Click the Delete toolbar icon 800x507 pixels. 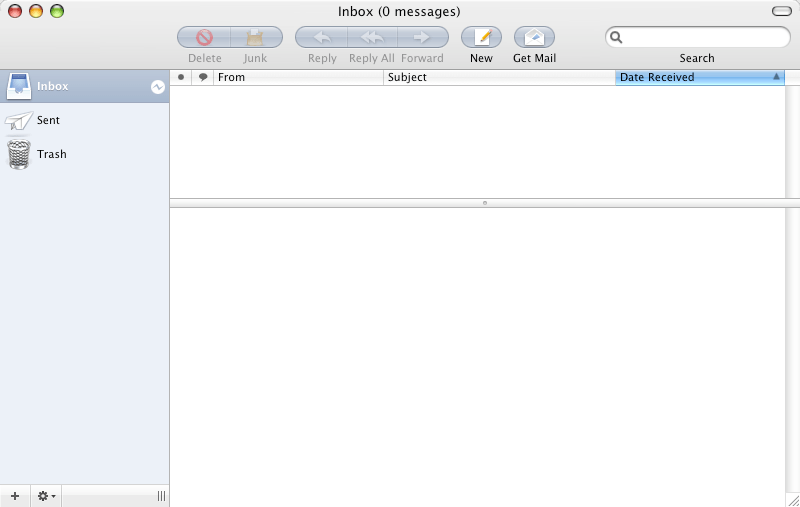click(204, 37)
